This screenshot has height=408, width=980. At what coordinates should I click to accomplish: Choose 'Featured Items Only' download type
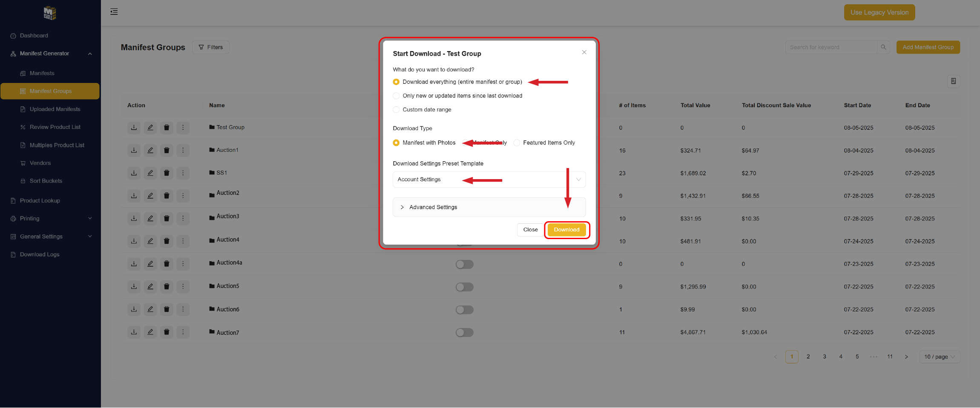pyautogui.click(x=517, y=143)
